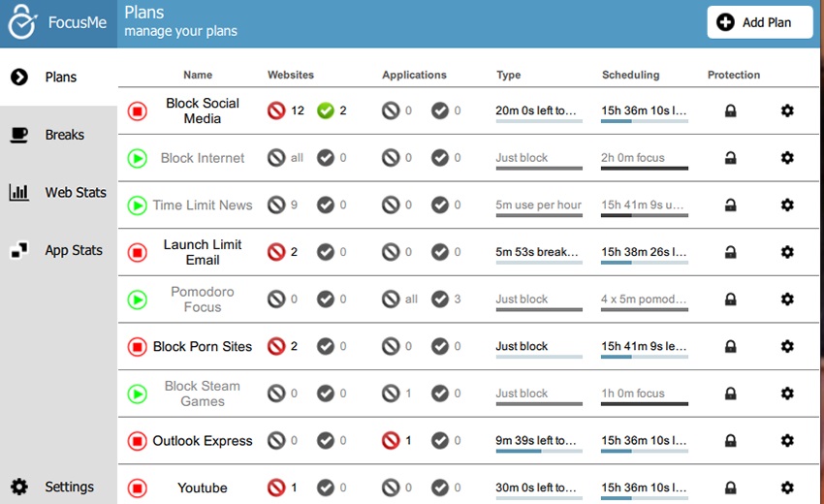This screenshot has width=824, height=504.
Task: Click the FocusMe logo icon
Action: [x=22, y=22]
